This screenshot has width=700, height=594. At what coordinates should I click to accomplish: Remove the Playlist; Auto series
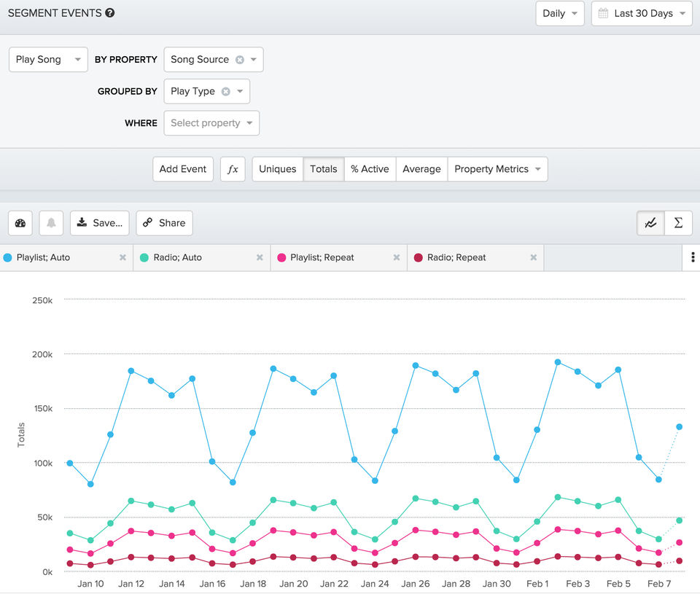pos(122,258)
